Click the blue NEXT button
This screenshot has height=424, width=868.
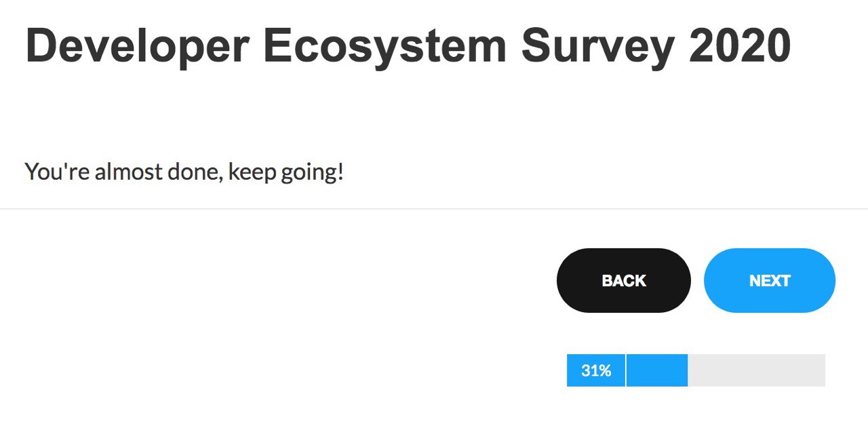click(770, 280)
